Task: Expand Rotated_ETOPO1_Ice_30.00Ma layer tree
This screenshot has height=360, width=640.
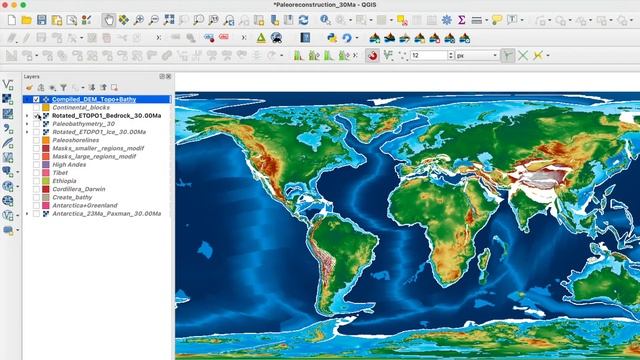Action: click(27, 132)
